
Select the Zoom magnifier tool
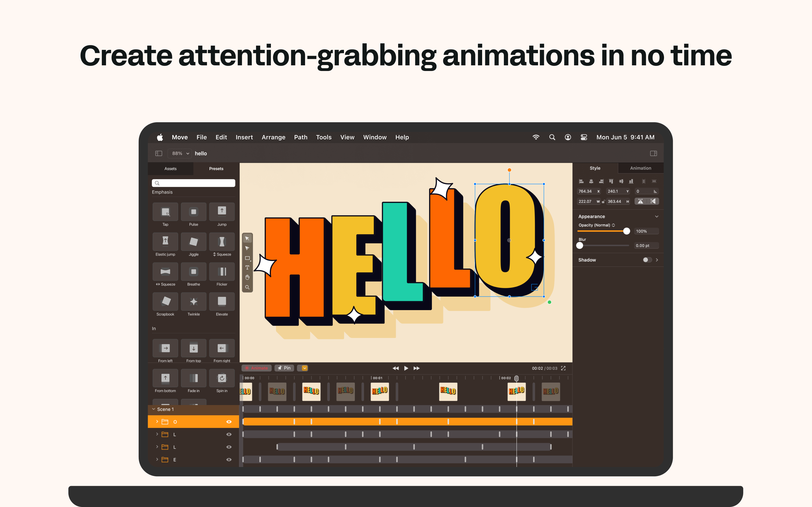[247, 287]
